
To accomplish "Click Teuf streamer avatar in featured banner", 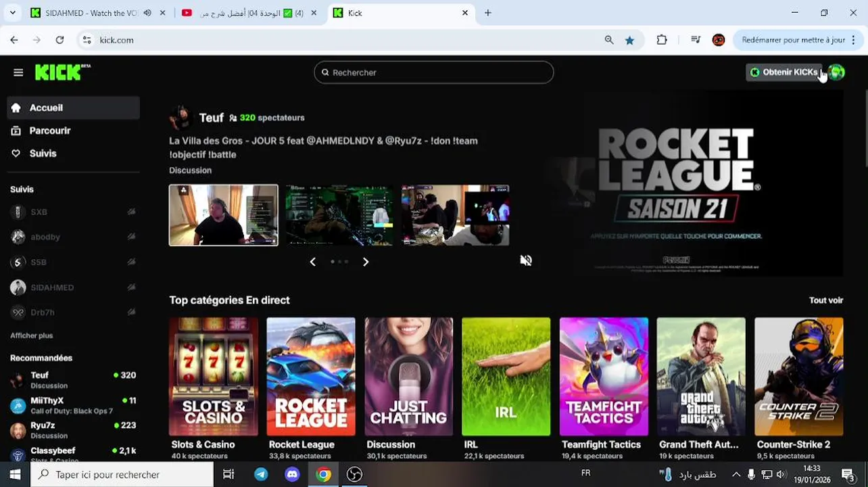I will 181,118.
